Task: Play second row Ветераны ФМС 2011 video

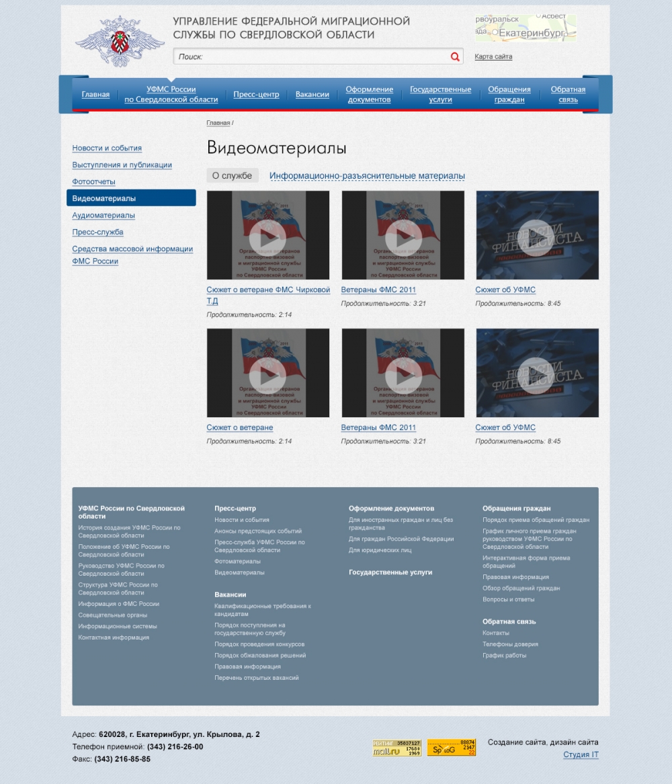Action: pos(403,373)
